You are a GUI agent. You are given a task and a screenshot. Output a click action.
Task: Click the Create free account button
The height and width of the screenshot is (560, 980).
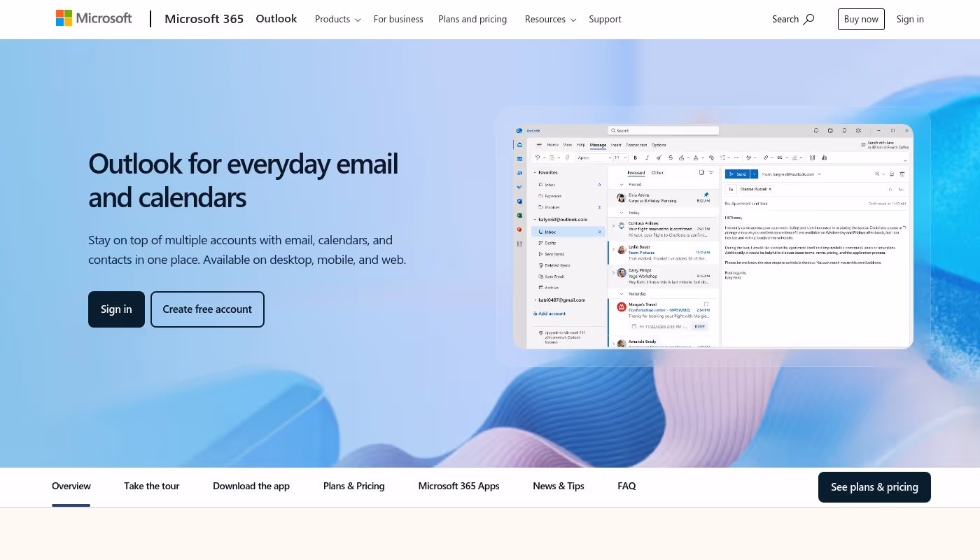coord(207,309)
